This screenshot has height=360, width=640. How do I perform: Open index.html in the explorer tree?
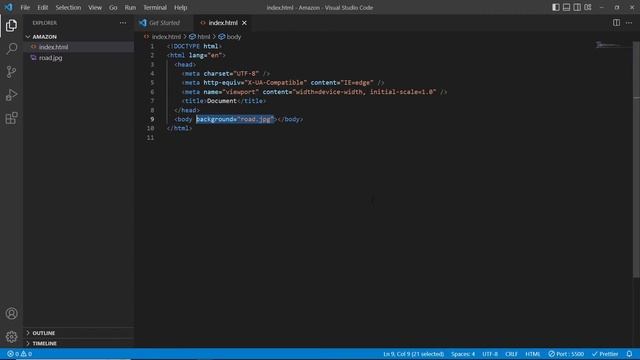[53, 47]
